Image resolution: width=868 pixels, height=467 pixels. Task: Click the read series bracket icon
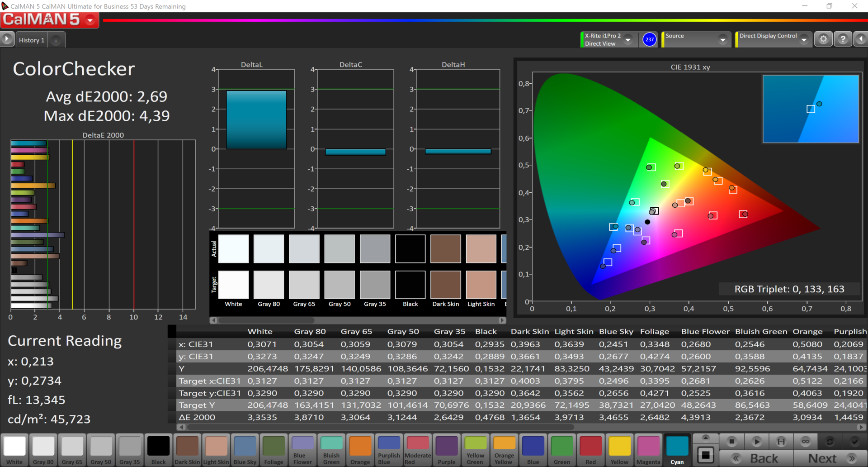tap(781, 441)
